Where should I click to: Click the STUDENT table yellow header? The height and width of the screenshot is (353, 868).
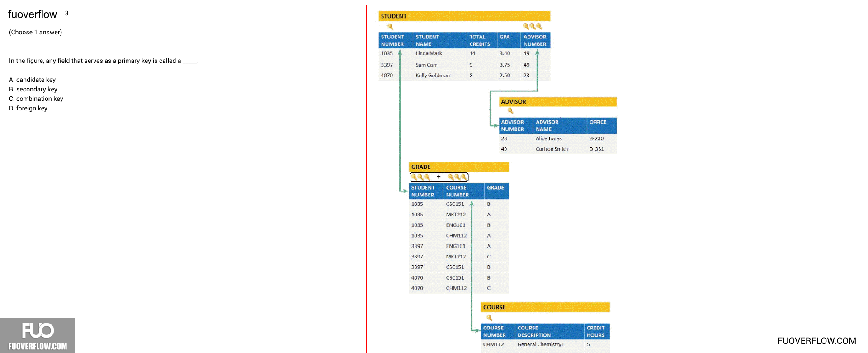[464, 16]
